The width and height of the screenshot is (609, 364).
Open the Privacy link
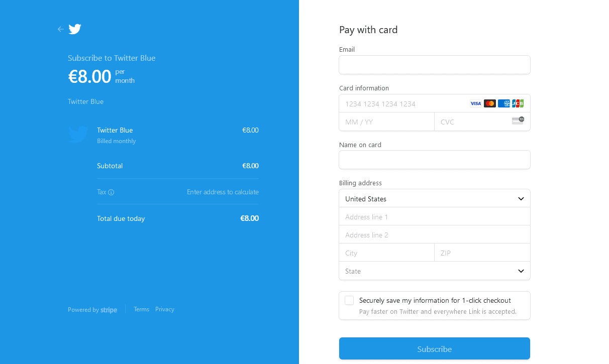[x=165, y=309]
